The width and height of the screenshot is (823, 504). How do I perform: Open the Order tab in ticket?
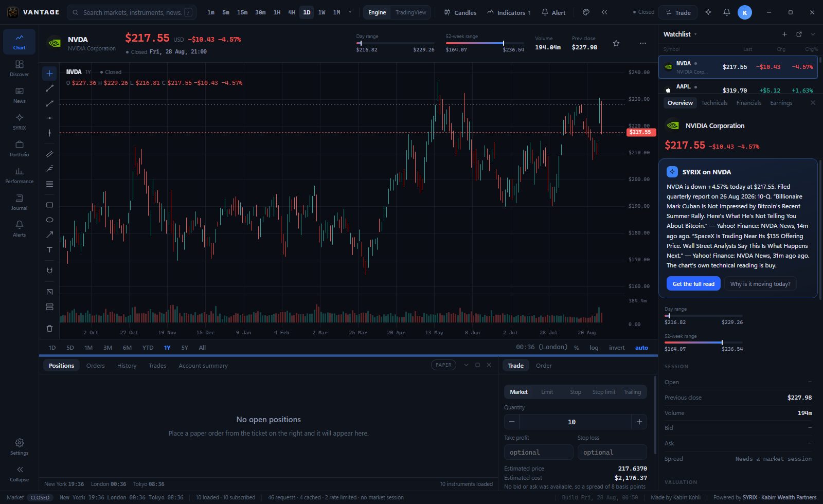(x=543, y=366)
